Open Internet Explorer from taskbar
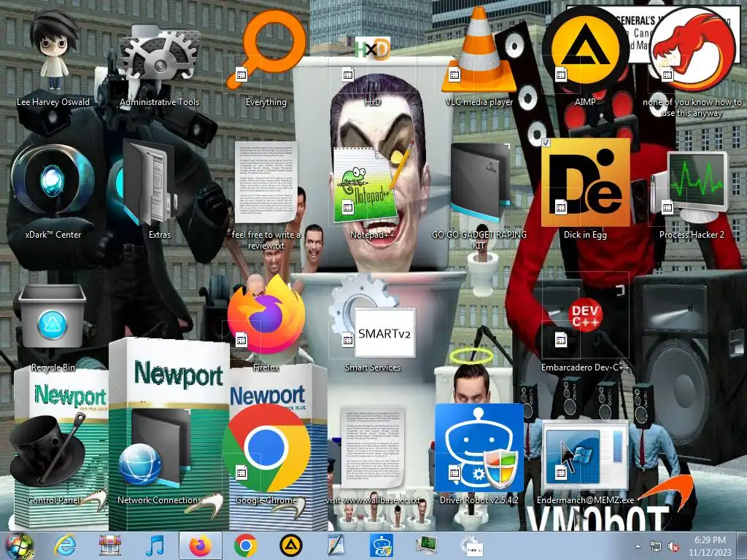The height and width of the screenshot is (560, 747). pyautogui.click(x=65, y=545)
